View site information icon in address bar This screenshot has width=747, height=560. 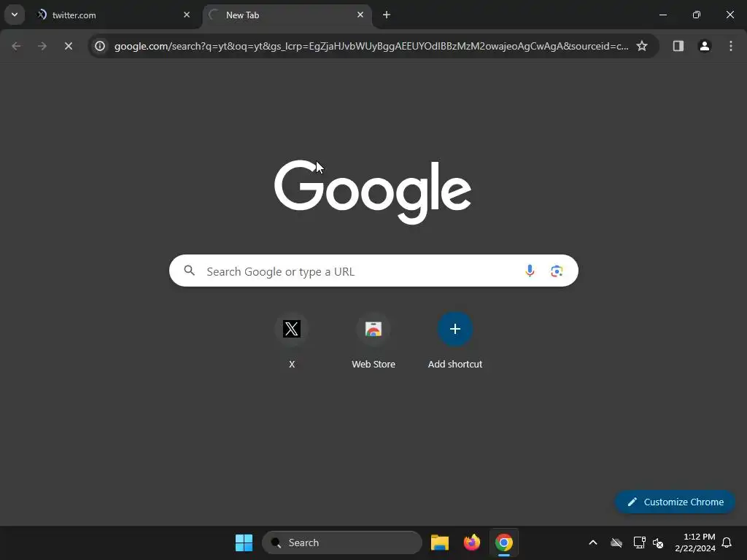coord(99,46)
